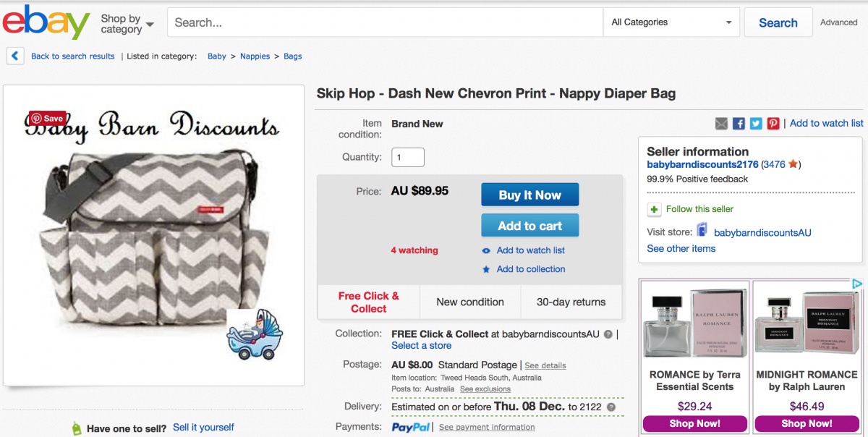
Task: Share this item on Facebook
Action: click(x=739, y=124)
